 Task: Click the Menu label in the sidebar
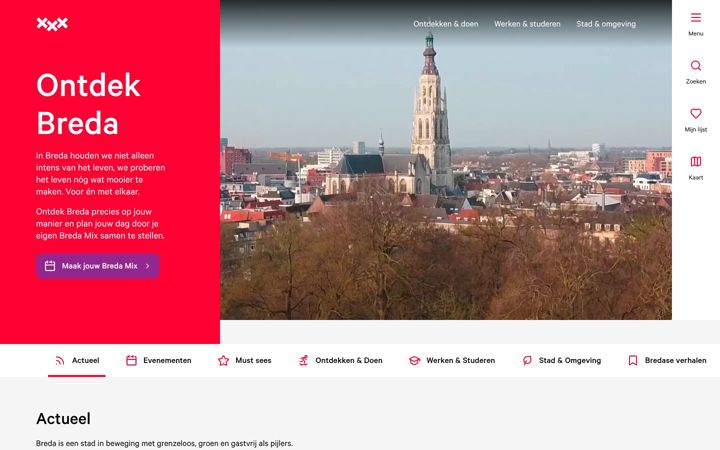[696, 34]
